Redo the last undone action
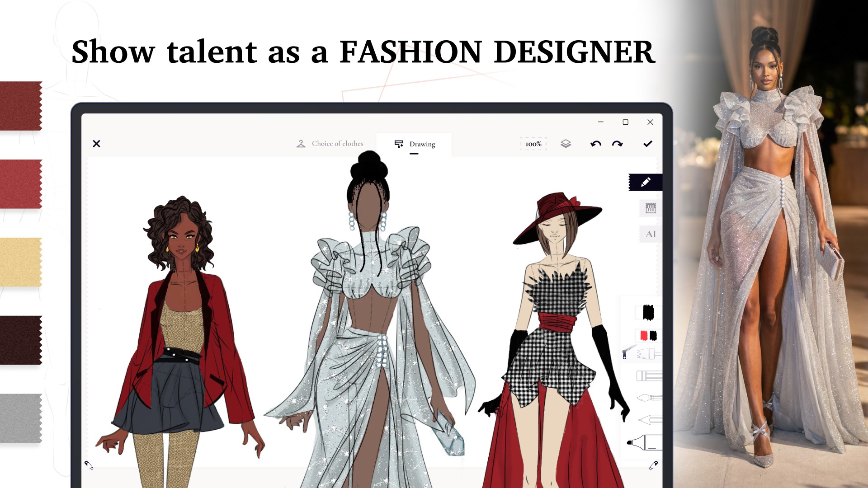 click(x=618, y=144)
